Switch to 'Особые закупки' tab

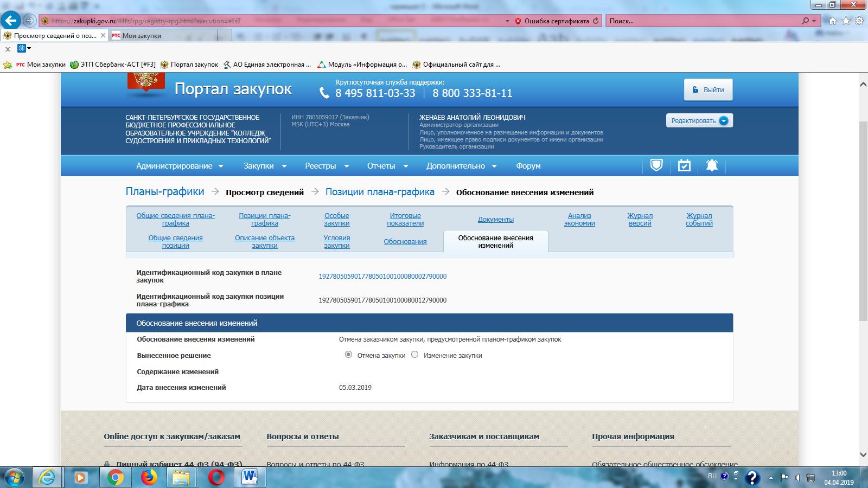click(336, 220)
